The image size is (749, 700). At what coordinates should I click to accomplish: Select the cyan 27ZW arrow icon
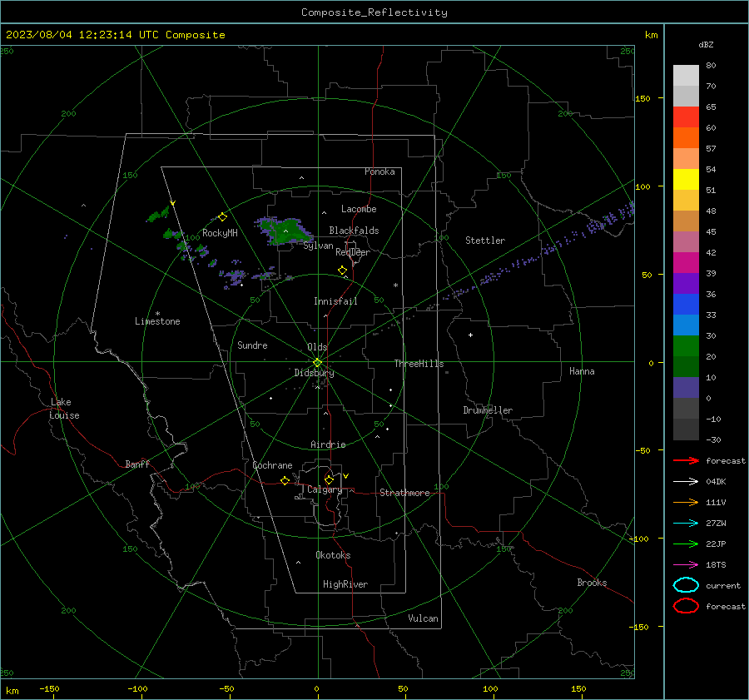[x=686, y=524]
